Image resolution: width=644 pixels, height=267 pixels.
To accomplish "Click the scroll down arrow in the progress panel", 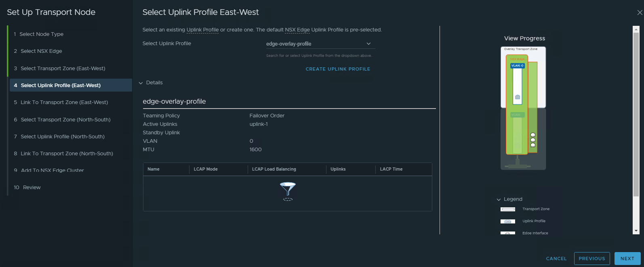I will 636,231.
